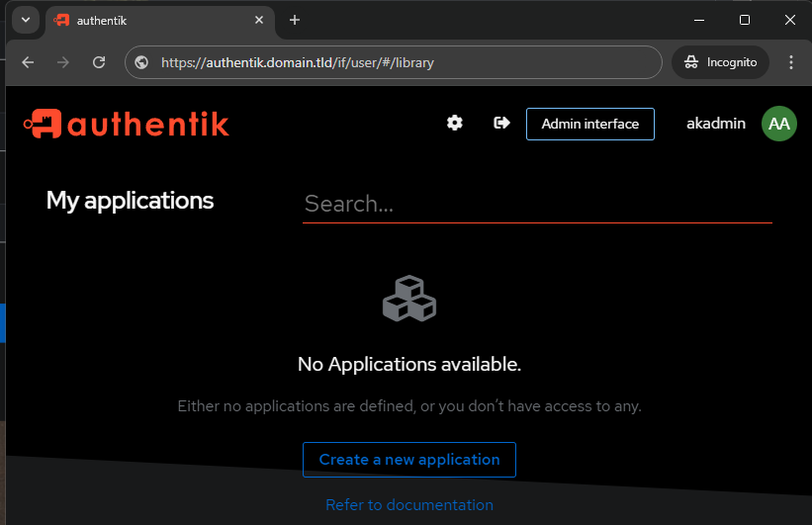Click the sign out arrow icon
Screen dimensions: 812x525
point(501,124)
